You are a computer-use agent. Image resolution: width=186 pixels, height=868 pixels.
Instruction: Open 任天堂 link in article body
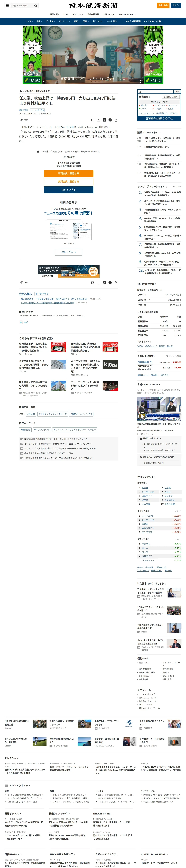coord(70,127)
